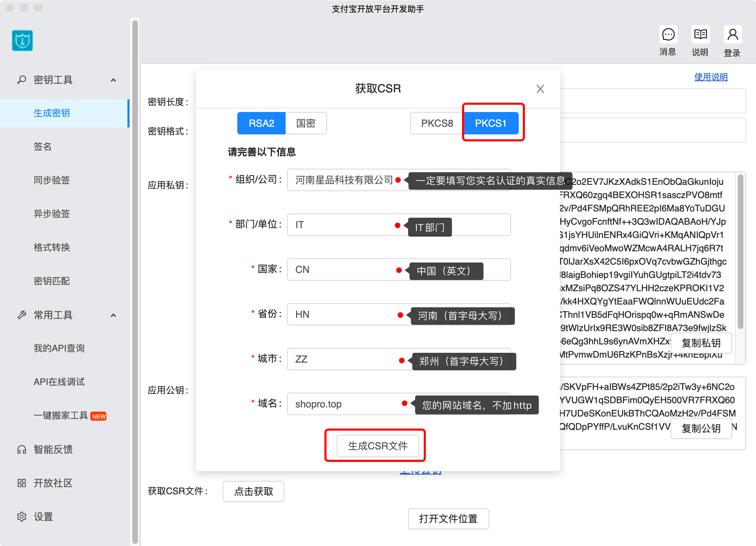Choose the PKCS1 key format

(x=491, y=123)
